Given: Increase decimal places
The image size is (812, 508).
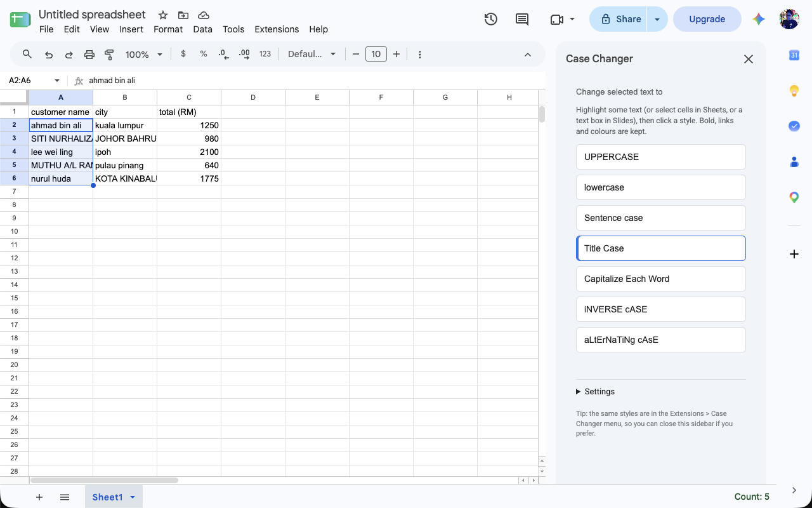Looking at the screenshot, I should pos(244,55).
